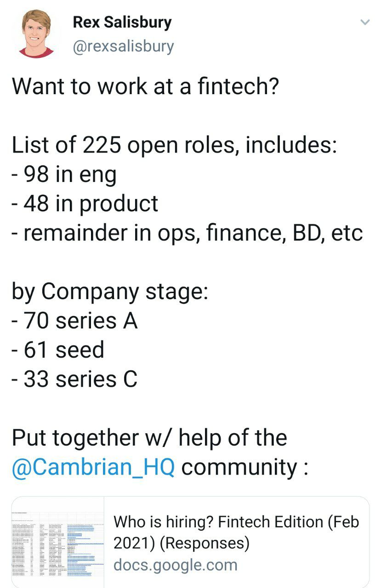
Task: Open Rex Salisbury's profile avatar
Action: coord(36,34)
